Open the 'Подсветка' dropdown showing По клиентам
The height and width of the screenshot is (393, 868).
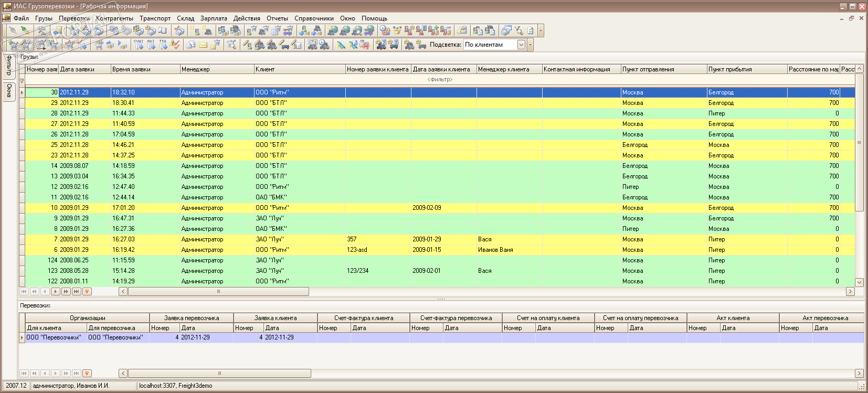point(521,45)
